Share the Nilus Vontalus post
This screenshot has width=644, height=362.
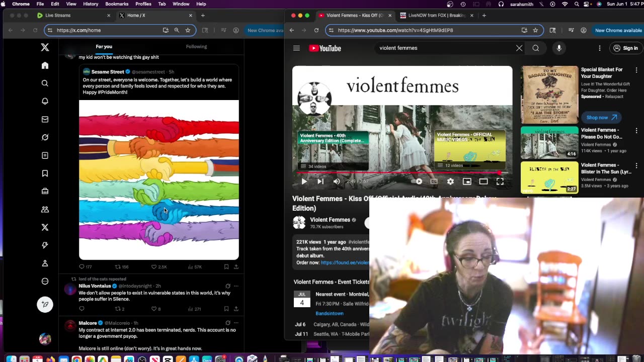click(x=236, y=309)
